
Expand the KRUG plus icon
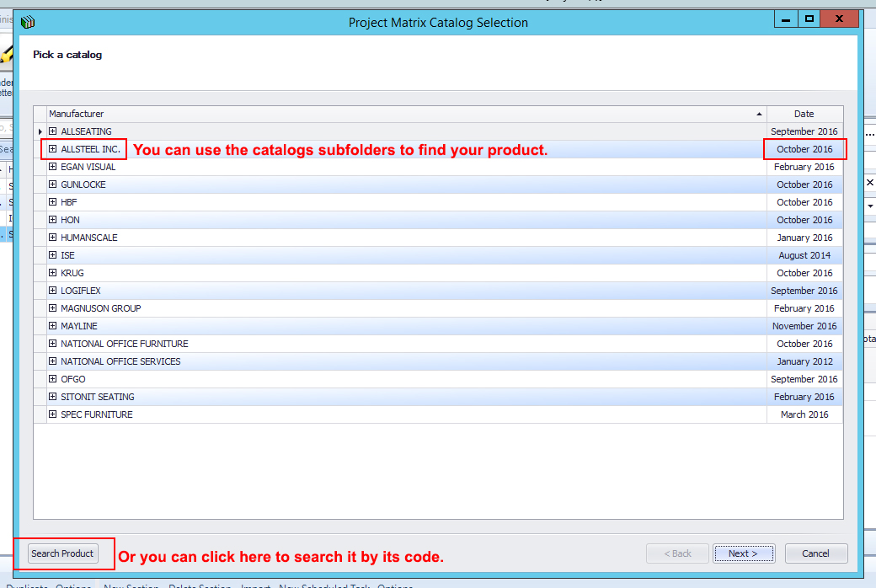pyautogui.click(x=52, y=273)
